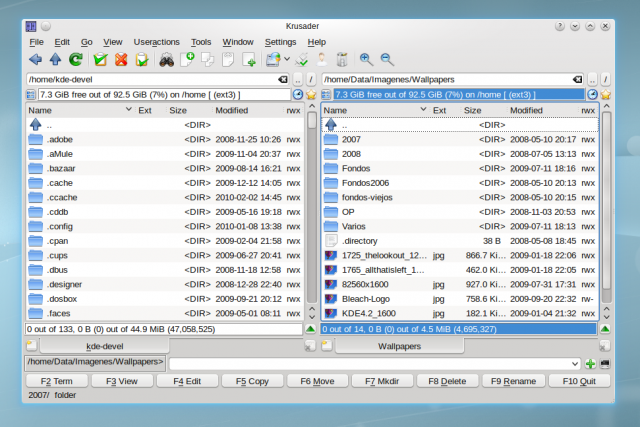The height and width of the screenshot is (427, 640).
Task: Select the Fondos2006 folder
Action: (369, 183)
